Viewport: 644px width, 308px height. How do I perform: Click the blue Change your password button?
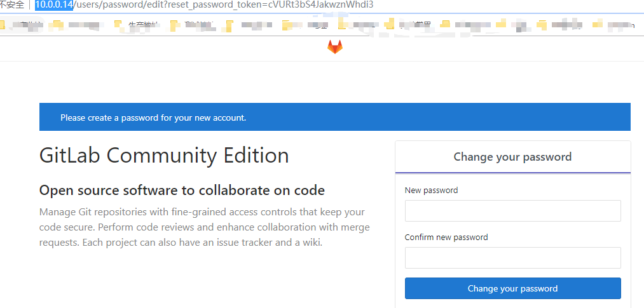[512, 288]
